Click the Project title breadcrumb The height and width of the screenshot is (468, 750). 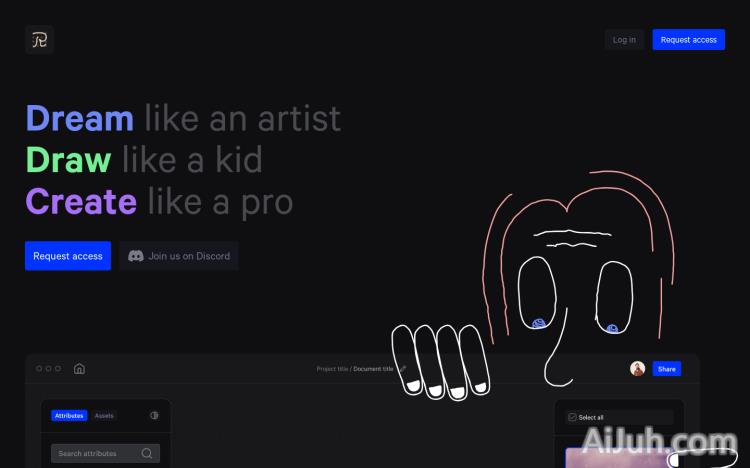332,369
